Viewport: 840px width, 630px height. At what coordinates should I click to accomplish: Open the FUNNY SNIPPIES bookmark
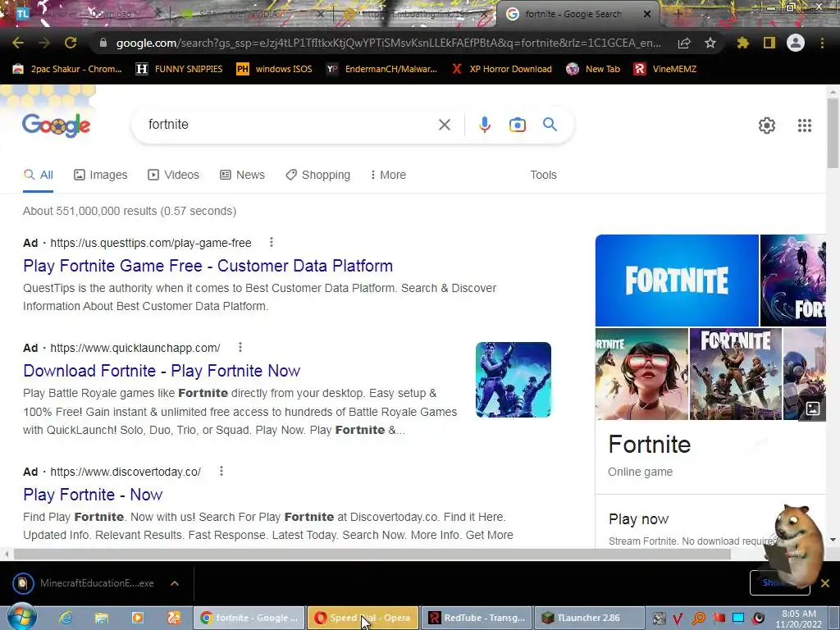click(179, 69)
